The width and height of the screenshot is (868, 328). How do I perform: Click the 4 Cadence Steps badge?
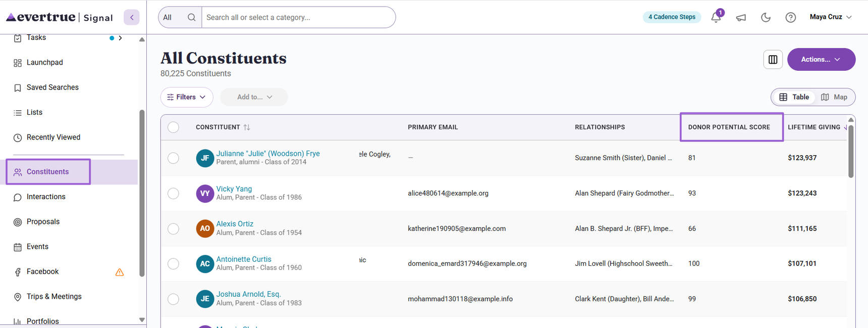[x=672, y=17]
